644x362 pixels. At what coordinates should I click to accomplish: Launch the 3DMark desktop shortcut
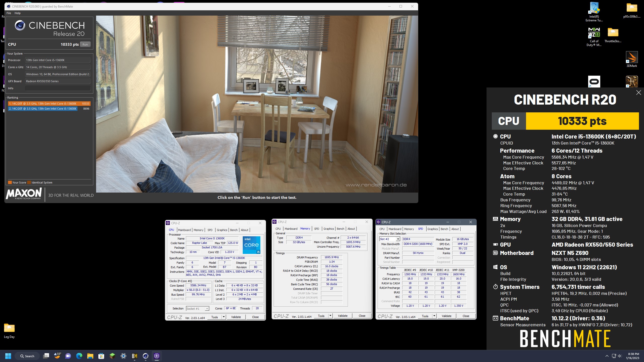pos(632,59)
